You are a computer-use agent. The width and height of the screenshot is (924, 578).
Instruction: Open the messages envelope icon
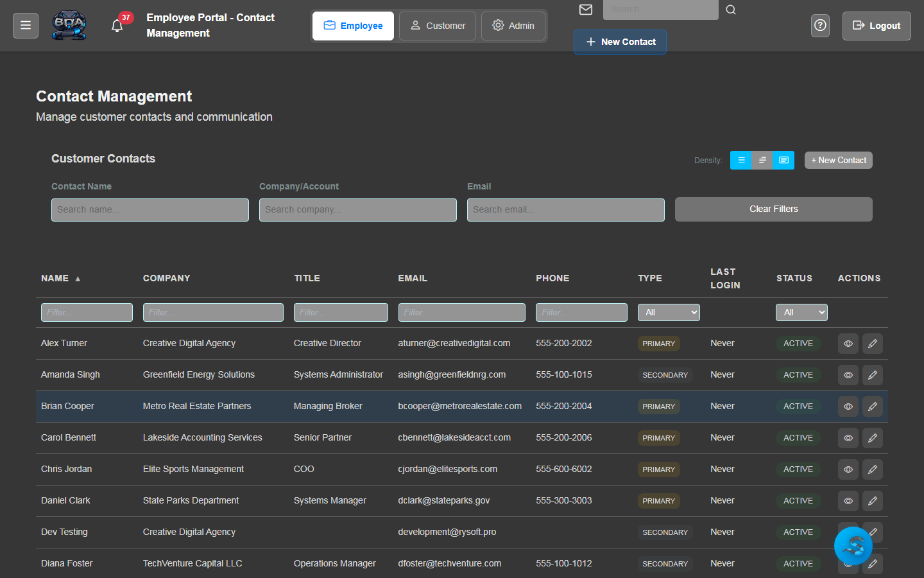tap(585, 10)
